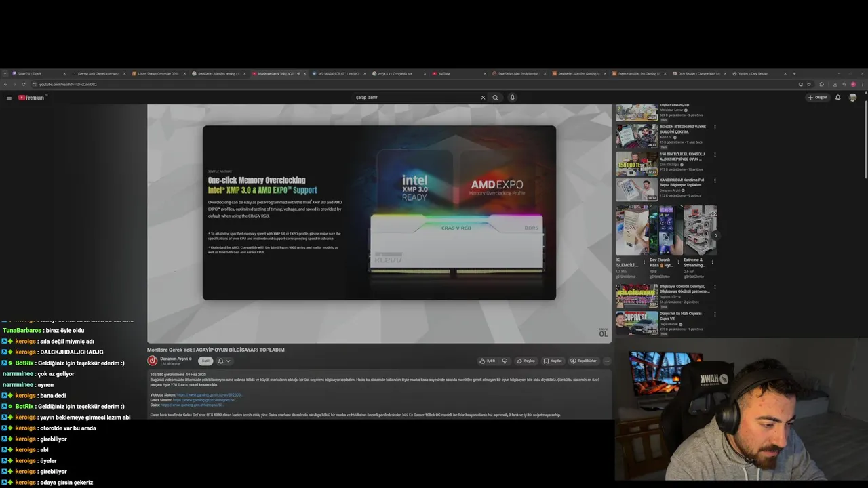Open Dev Ekranlı Kasa Shorts thumbnail

tap(665, 230)
